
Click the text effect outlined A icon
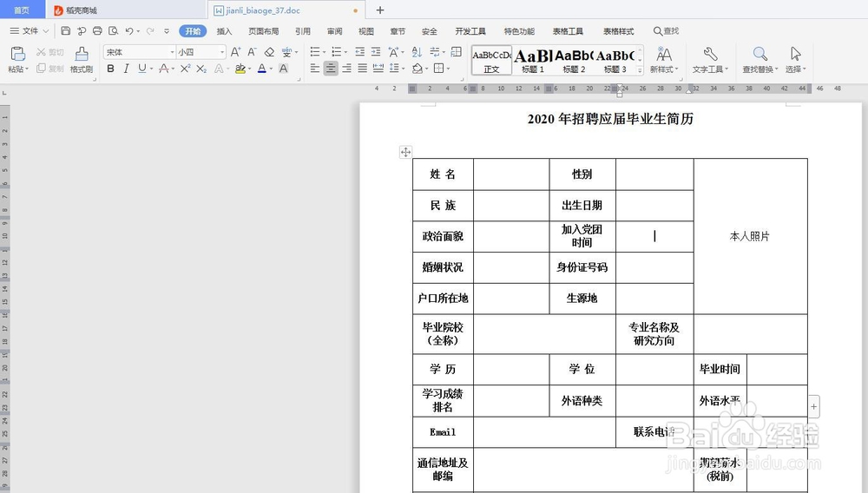[x=220, y=69]
